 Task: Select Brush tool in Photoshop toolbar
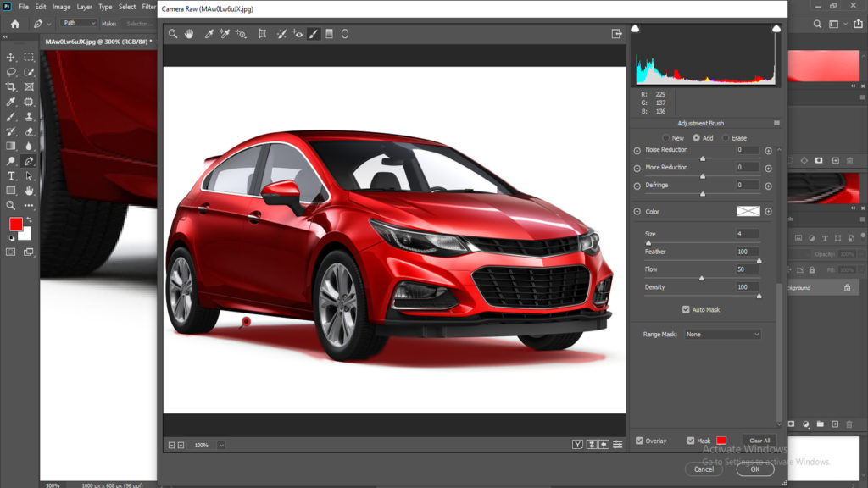point(10,117)
